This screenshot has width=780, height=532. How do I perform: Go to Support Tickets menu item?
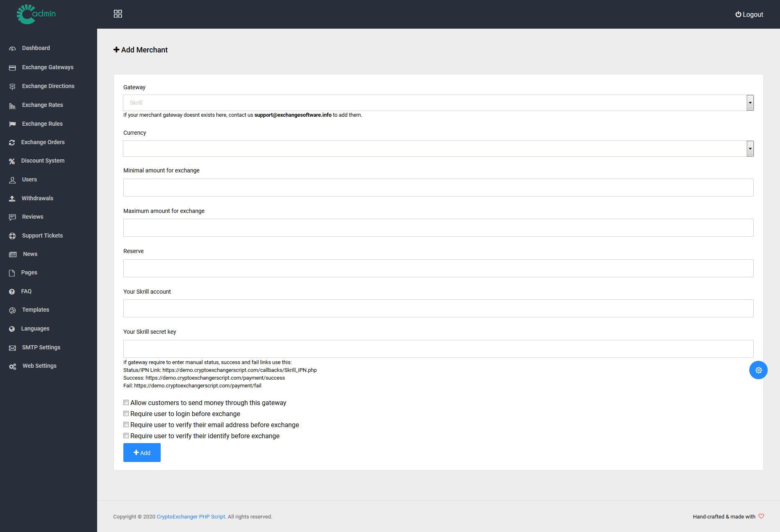pos(42,235)
